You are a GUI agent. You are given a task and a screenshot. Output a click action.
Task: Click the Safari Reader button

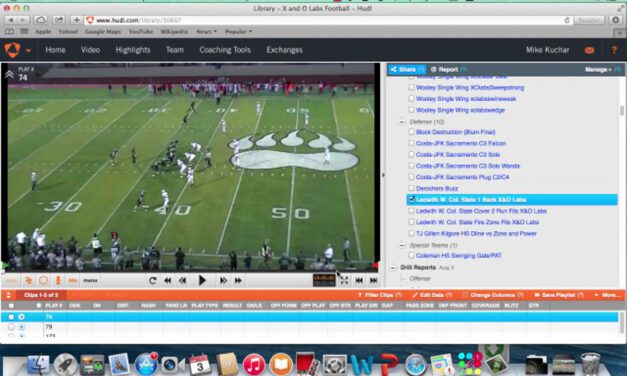pyautogui.click(x=589, y=20)
